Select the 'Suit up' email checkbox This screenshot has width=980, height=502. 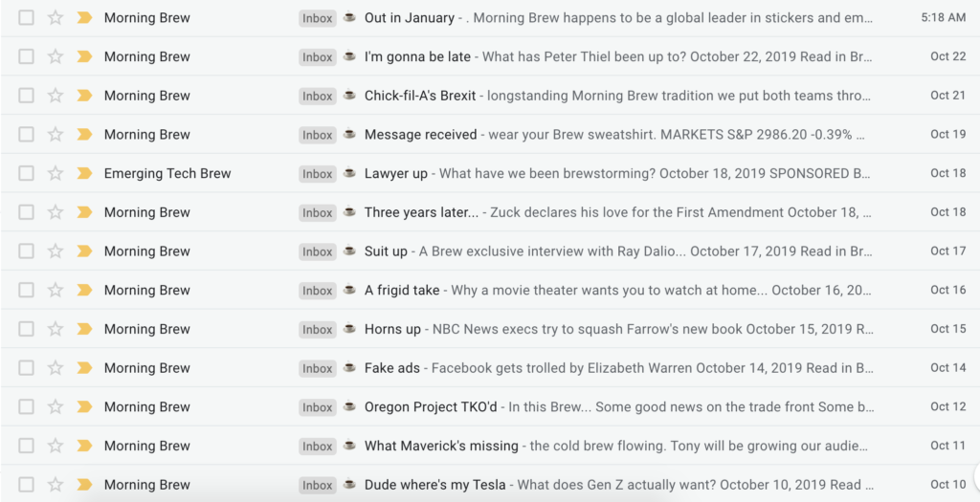click(x=26, y=251)
